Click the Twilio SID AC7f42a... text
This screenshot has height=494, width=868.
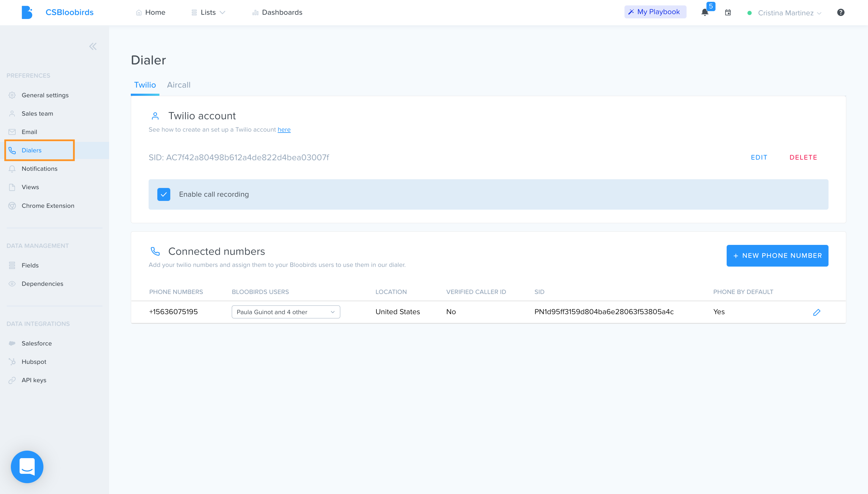click(x=239, y=158)
